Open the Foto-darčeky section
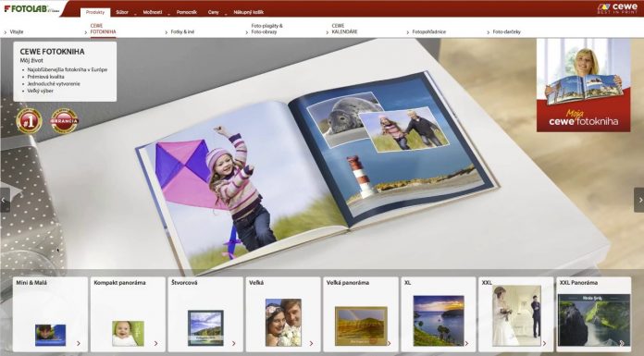Viewport: 644px width, 356px height. click(x=506, y=31)
